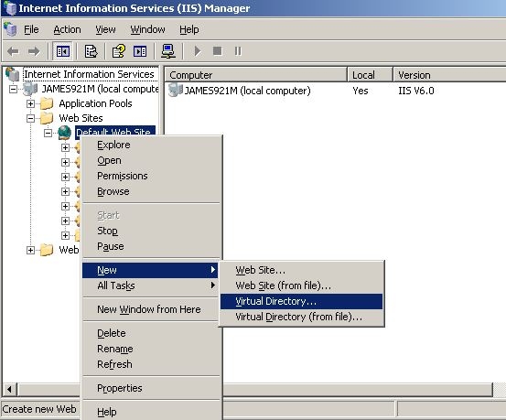
Task: Select the Internet Information Services root icon
Action: 12,74
